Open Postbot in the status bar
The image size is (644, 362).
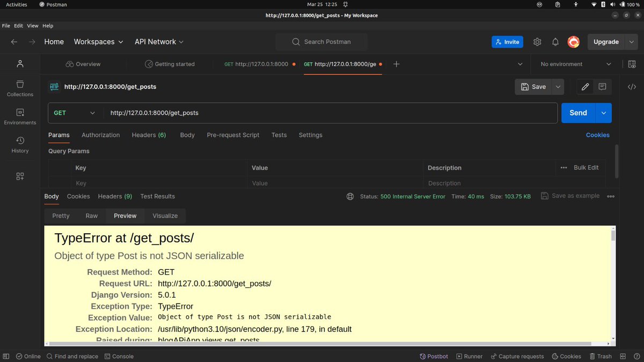[433, 356]
